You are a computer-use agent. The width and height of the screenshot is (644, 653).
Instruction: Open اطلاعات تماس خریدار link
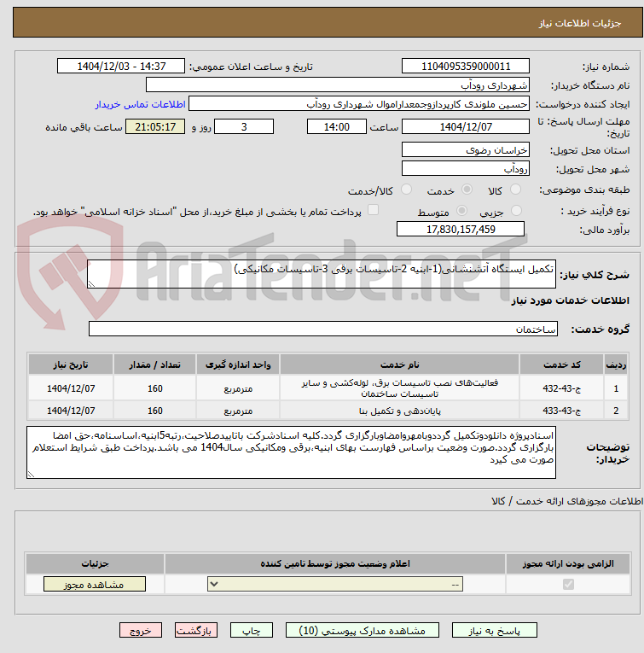click(140, 104)
